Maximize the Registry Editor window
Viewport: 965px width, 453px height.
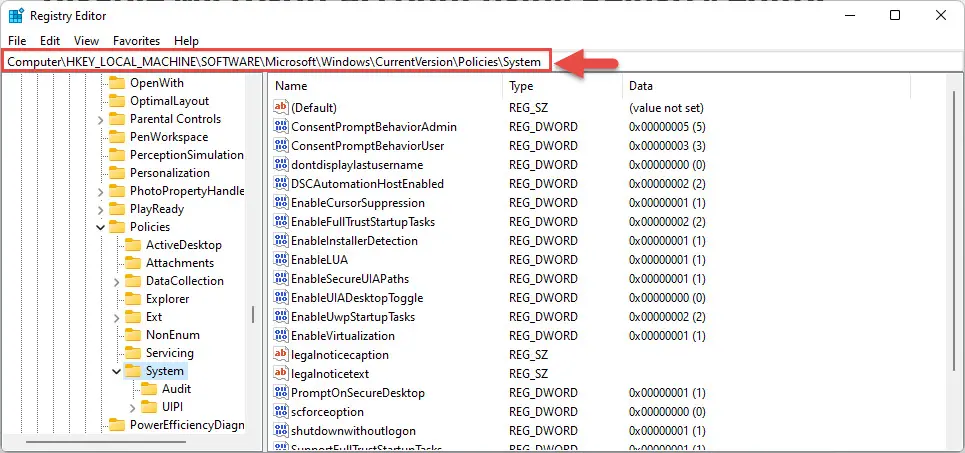click(895, 15)
